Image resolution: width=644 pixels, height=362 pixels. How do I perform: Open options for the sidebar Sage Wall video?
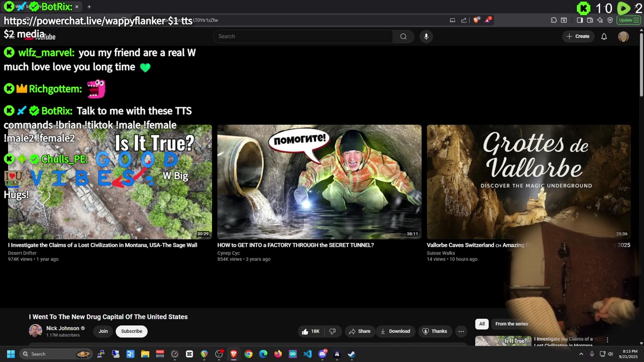(x=607, y=340)
